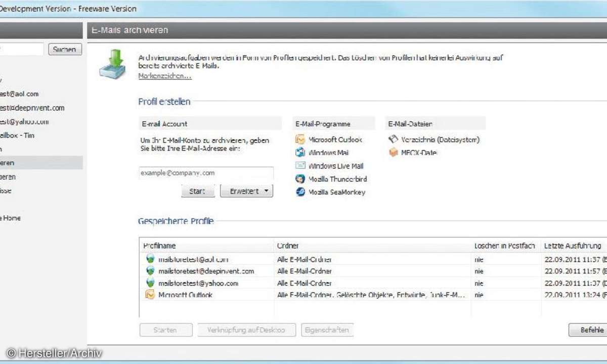This screenshot has width=607, height=364.
Task: Sort by Löschen in Postfach column header
Action: tap(506, 246)
